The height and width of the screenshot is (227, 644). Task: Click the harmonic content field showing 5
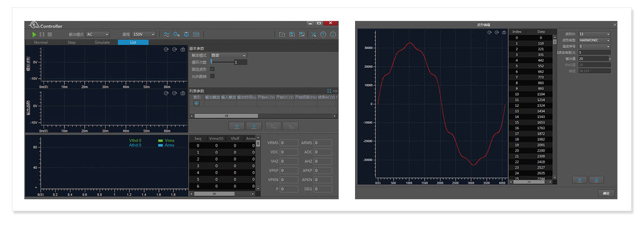[x=594, y=53]
